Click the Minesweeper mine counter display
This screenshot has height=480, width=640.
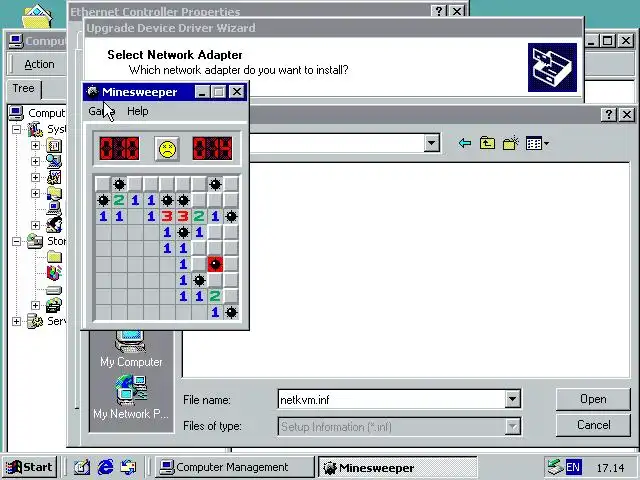119,148
